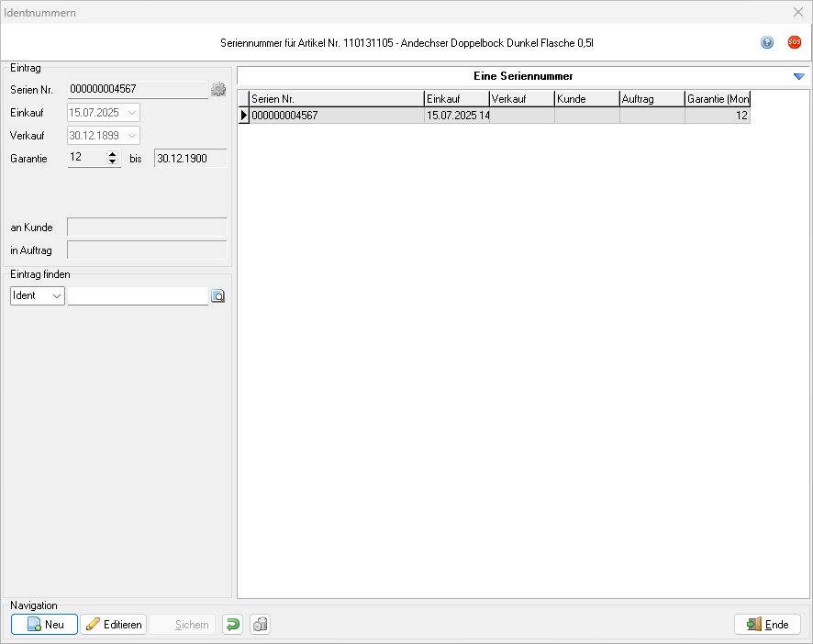Click into the Eintrag finden search field
Viewport: 813px width, 644px height.
[138, 296]
